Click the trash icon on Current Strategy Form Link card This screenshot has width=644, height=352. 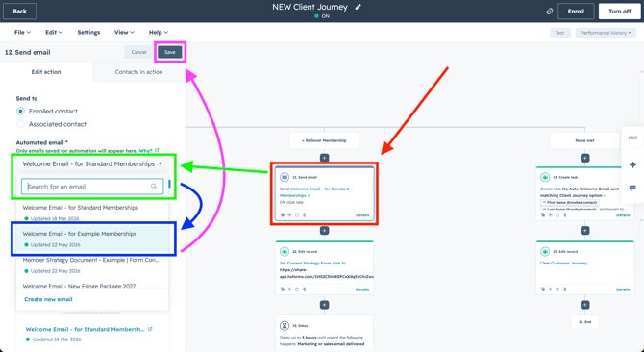305,289
